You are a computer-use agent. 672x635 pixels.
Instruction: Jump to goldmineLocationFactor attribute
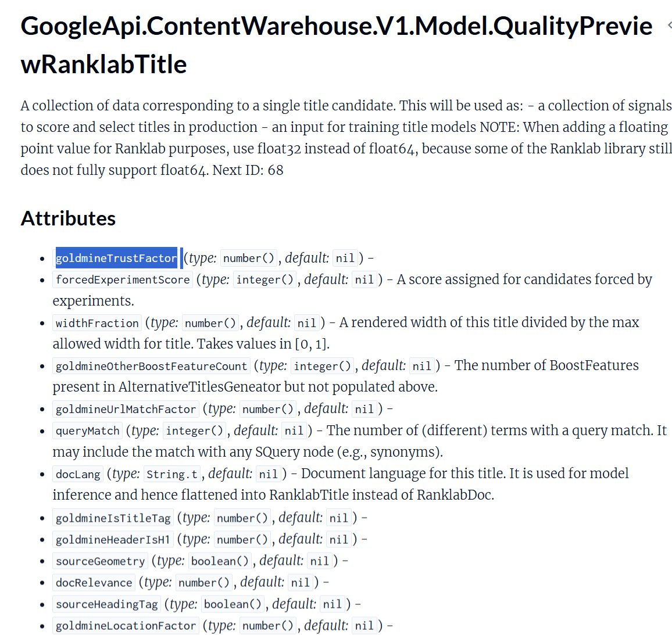(126, 626)
